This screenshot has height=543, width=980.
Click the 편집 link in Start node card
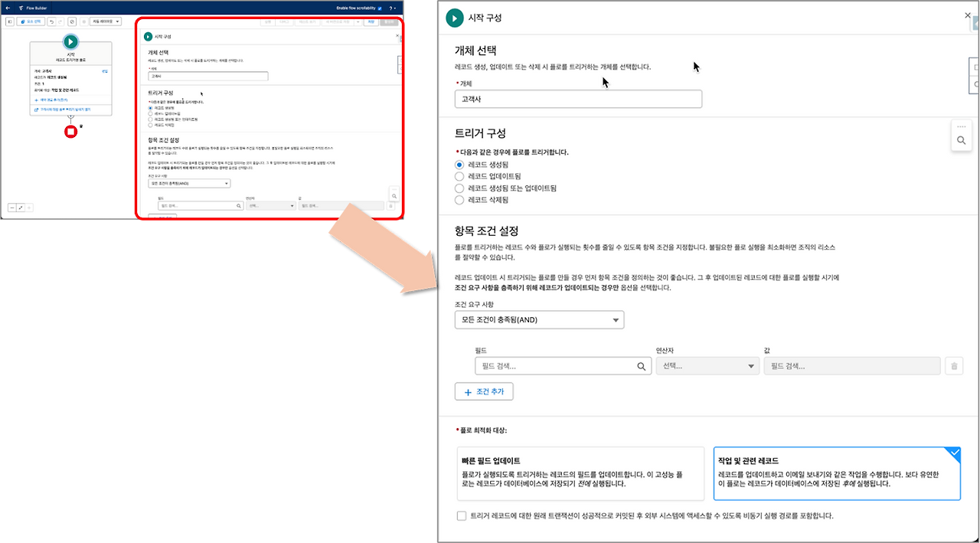(105, 70)
